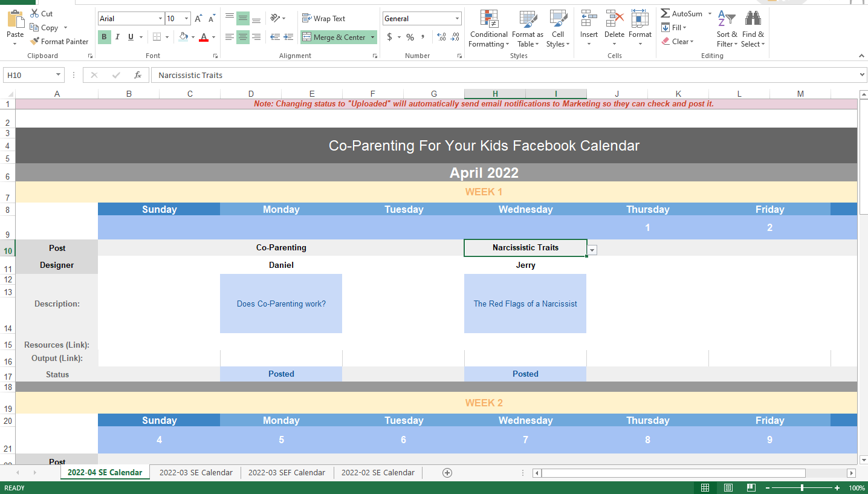Image resolution: width=868 pixels, height=494 pixels.
Task: Apply Percent Style formatting
Action: point(410,37)
